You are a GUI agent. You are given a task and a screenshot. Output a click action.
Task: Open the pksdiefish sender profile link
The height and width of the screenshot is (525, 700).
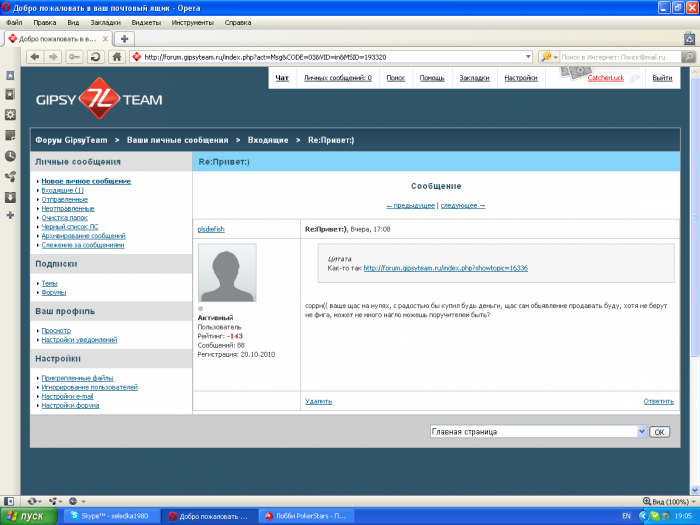(x=211, y=229)
